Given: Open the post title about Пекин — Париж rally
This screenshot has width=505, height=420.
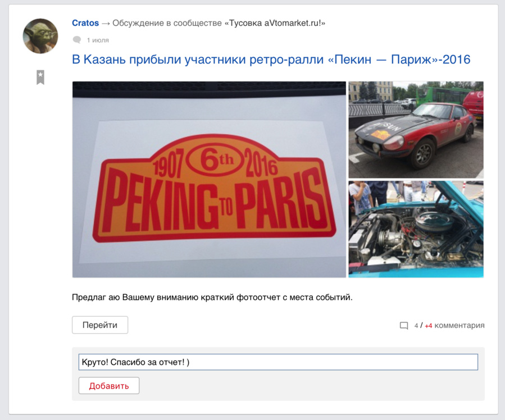Looking at the screenshot, I should click(271, 60).
